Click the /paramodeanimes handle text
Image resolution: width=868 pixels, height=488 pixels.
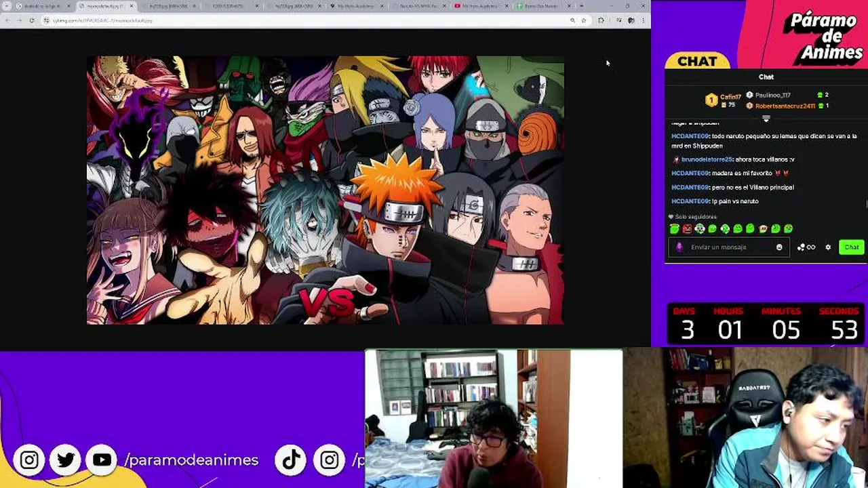tap(192, 460)
